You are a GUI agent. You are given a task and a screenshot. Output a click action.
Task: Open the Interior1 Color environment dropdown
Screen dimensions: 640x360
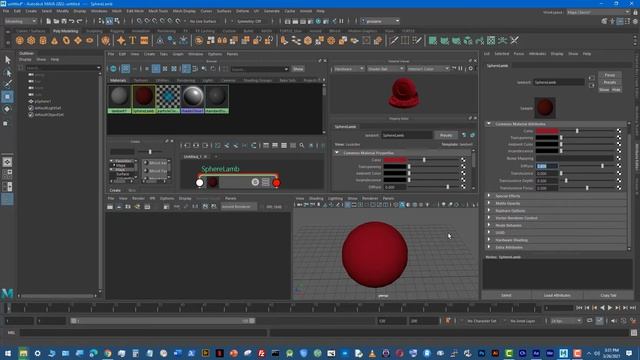coord(428,69)
